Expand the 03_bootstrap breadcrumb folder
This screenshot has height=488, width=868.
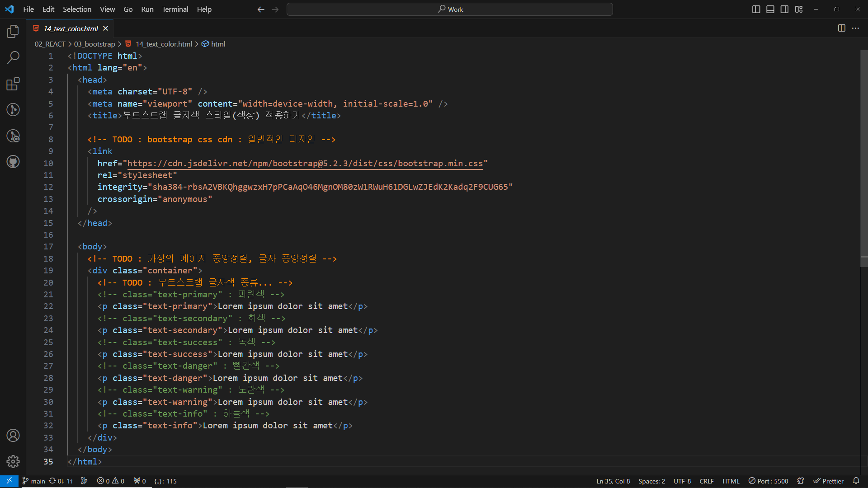94,44
